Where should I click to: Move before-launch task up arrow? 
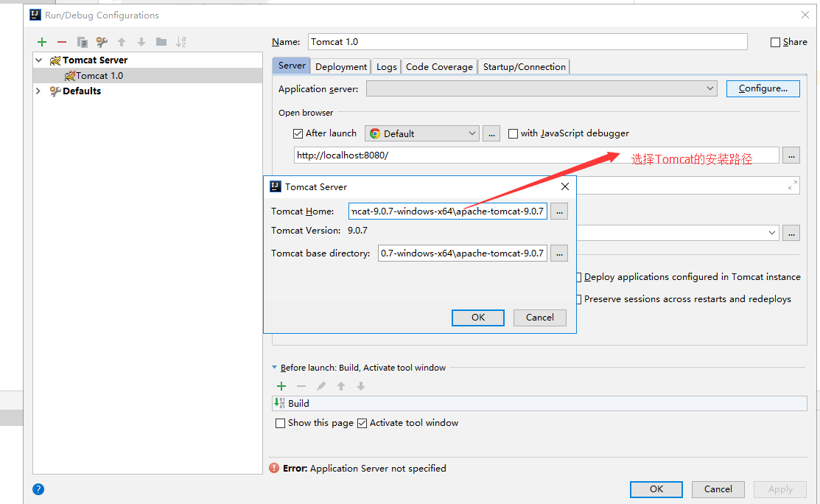[x=341, y=386]
